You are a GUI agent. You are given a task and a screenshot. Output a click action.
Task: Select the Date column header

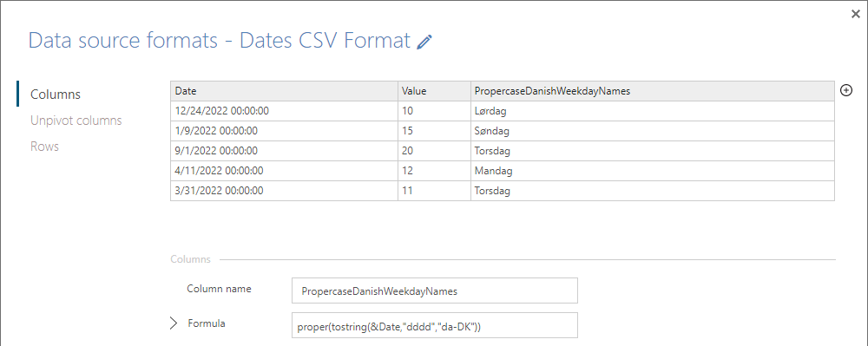284,91
